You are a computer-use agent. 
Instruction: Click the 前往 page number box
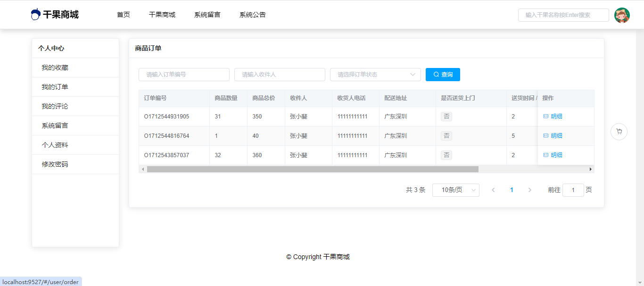click(x=573, y=190)
